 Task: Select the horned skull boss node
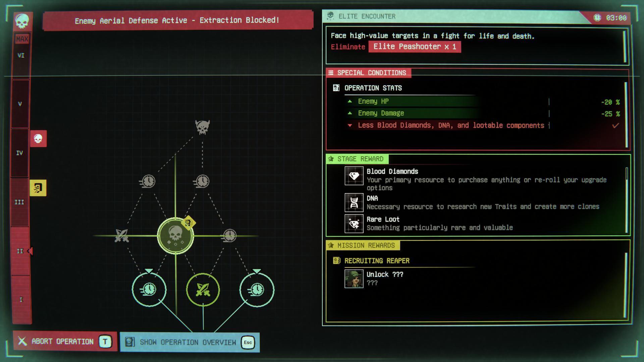202,127
